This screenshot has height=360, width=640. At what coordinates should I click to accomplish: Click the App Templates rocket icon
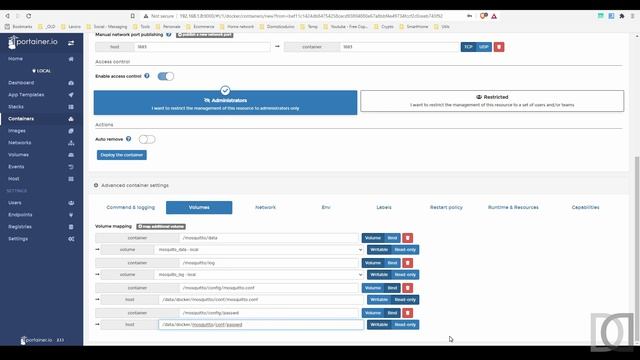71,95
